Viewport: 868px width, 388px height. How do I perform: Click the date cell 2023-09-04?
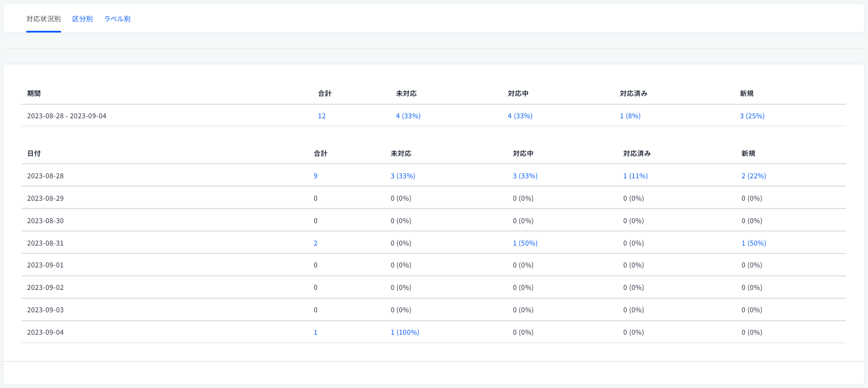(x=45, y=332)
